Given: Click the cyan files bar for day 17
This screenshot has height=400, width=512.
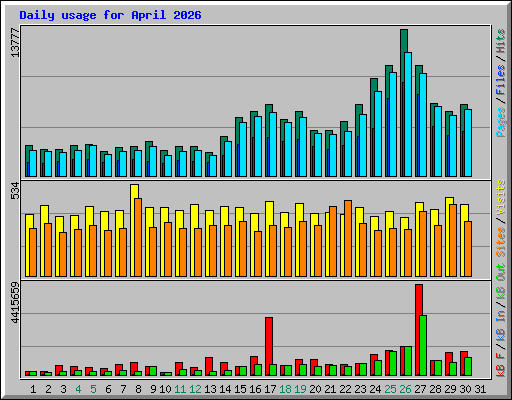Looking at the screenshot, I should [x=273, y=144].
